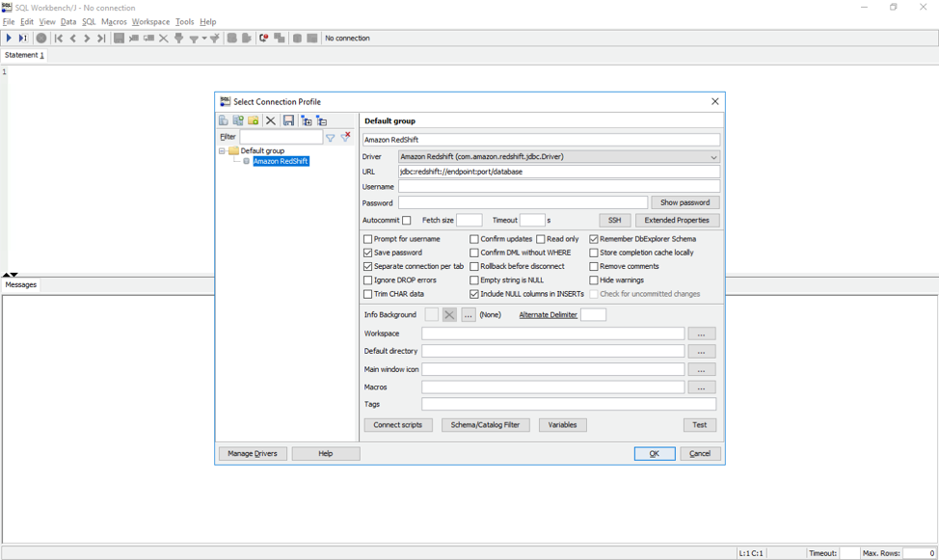This screenshot has width=939, height=560.
Task: Commit transaction database icon in toolbar
Action: pyautogui.click(x=231, y=38)
